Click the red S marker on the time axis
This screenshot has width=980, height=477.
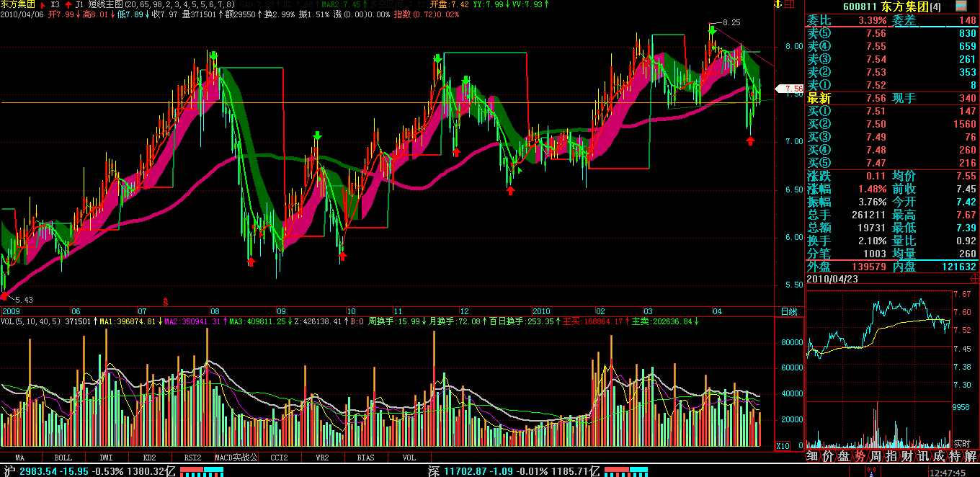tap(165, 301)
